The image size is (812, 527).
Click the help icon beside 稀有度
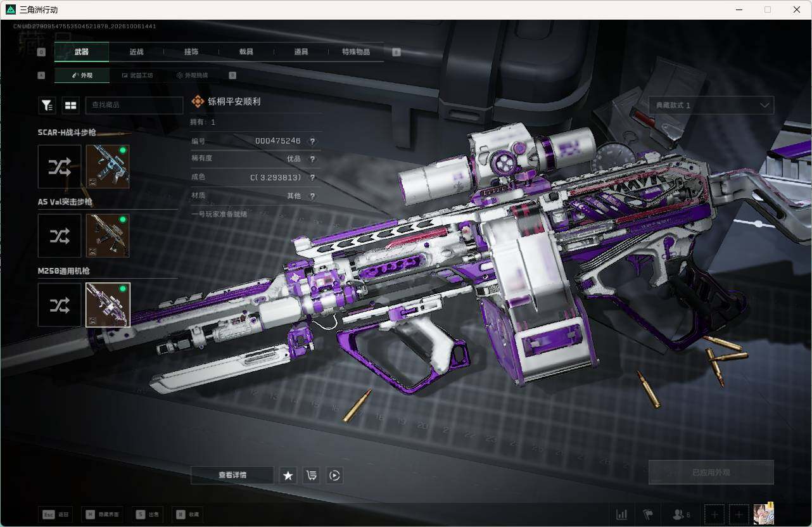tap(312, 160)
